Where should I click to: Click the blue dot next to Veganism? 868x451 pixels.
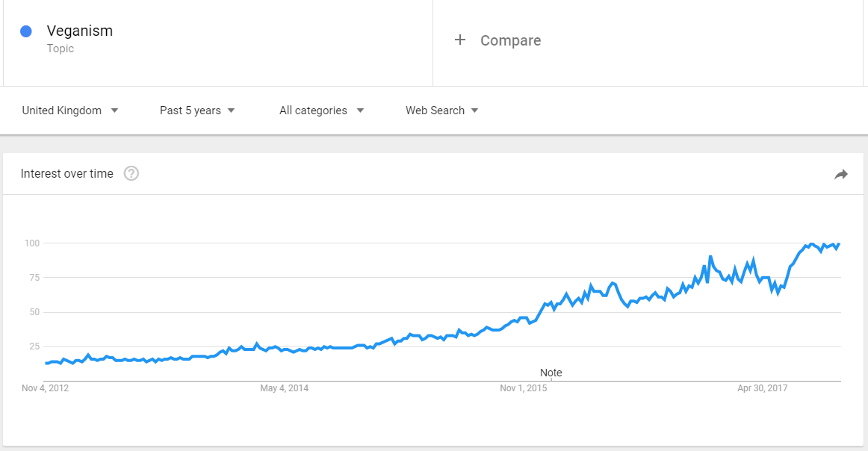pos(26,31)
